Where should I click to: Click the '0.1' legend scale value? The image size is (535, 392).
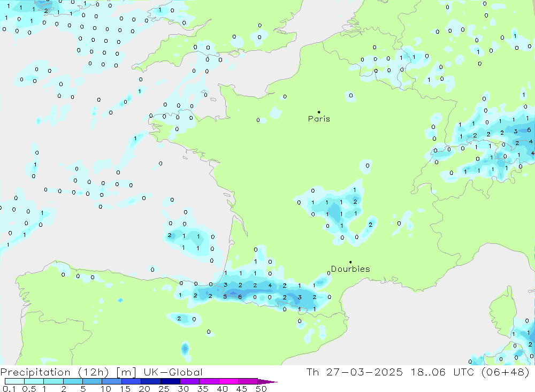(x=9, y=389)
